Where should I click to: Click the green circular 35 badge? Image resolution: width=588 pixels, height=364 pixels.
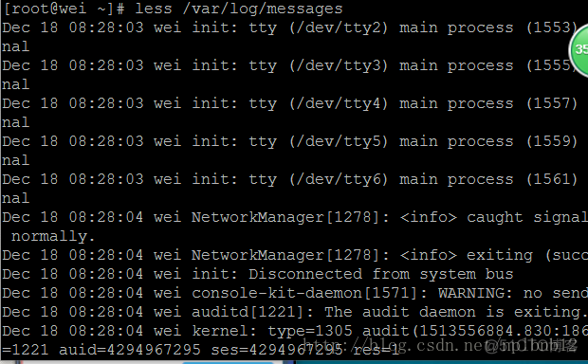pyautogui.click(x=579, y=50)
